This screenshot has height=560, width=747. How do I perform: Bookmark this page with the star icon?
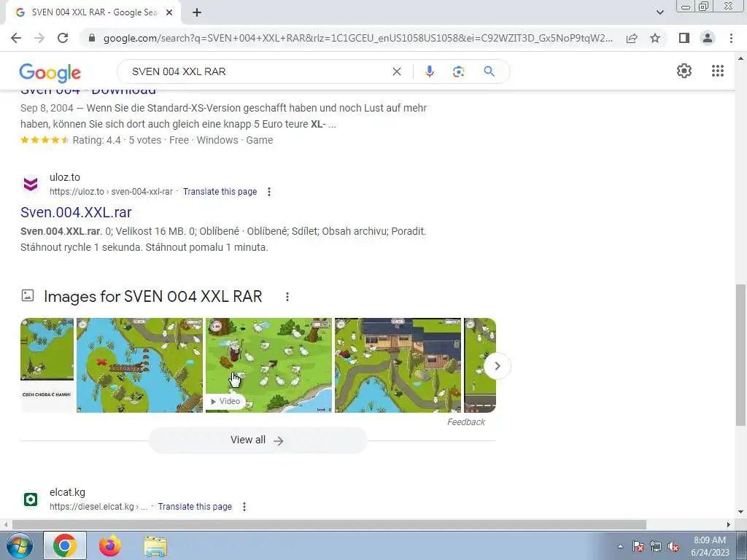655,38
